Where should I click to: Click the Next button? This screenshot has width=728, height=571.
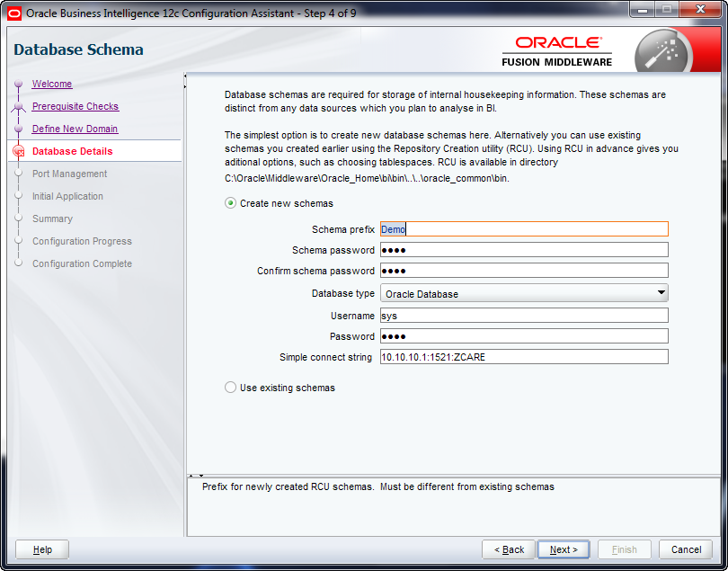pos(563,549)
